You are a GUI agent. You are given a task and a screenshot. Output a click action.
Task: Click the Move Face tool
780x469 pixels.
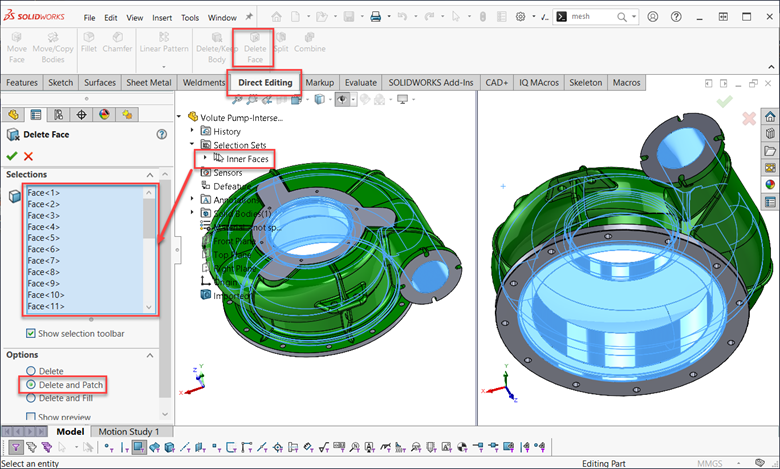(x=16, y=48)
